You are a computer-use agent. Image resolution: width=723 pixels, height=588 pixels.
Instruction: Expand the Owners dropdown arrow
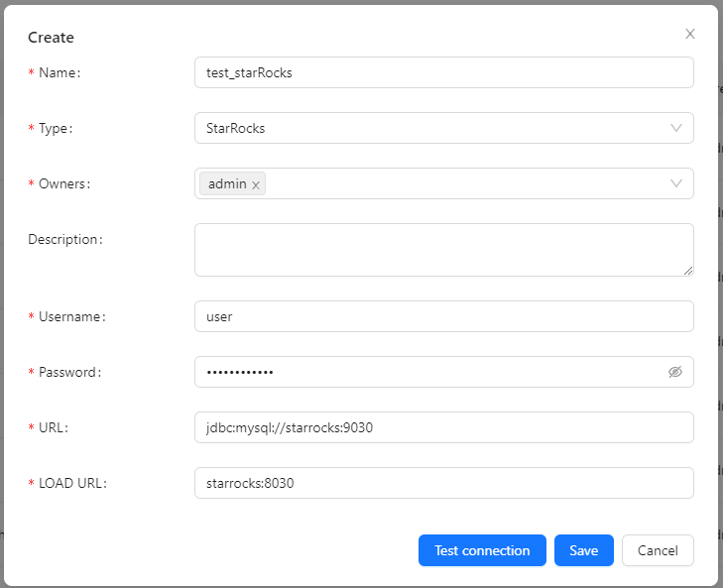(x=676, y=183)
